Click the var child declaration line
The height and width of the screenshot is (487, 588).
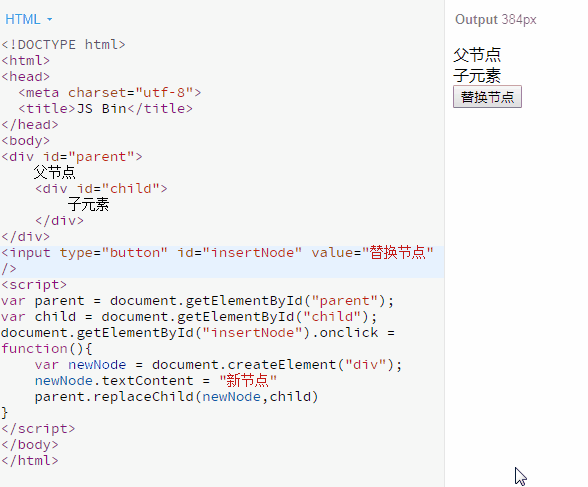189,317
